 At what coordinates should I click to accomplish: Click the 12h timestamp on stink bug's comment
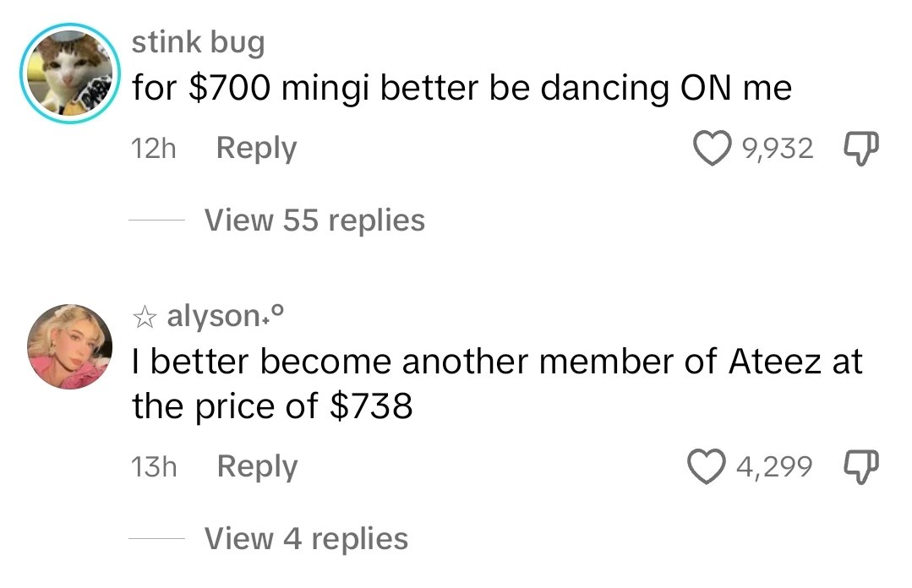coord(153,147)
